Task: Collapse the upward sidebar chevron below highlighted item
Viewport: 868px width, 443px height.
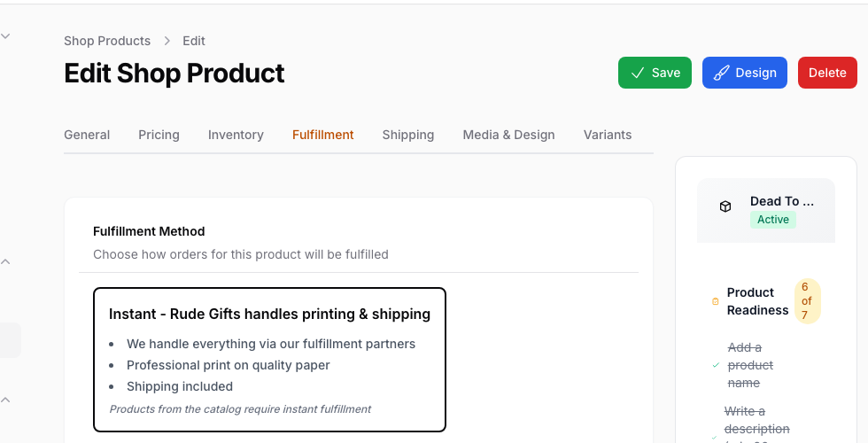Action: (5, 400)
